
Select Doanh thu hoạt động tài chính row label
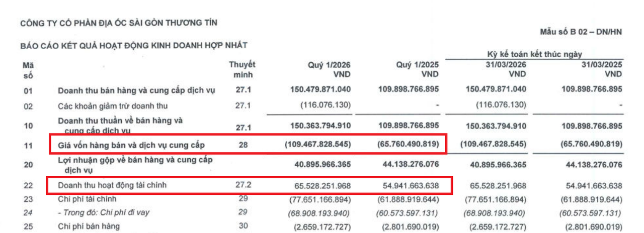point(112,185)
